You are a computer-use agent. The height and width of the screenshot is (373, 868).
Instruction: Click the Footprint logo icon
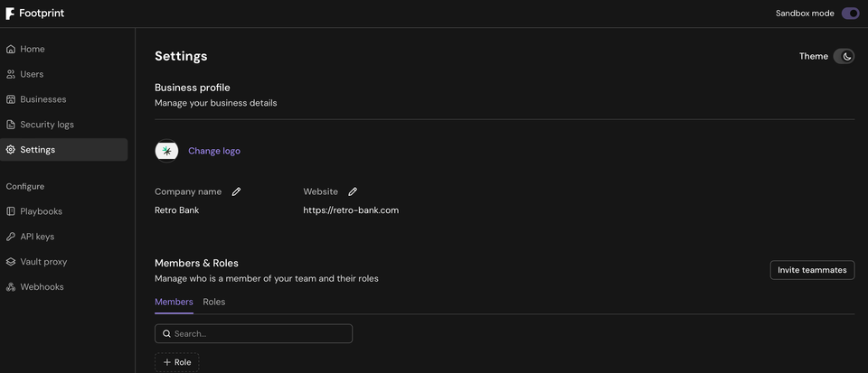tap(10, 14)
